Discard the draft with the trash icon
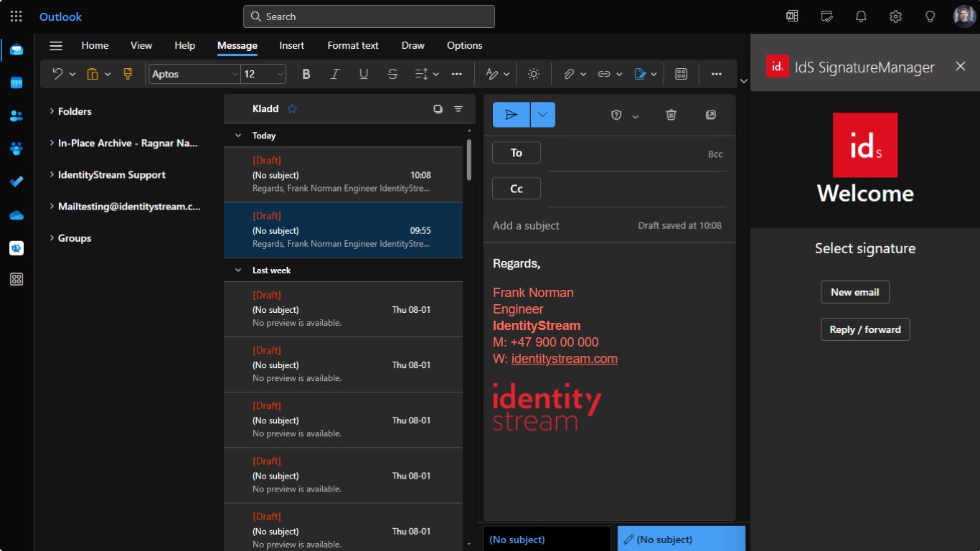The width and height of the screenshot is (980, 551). click(671, 115)
